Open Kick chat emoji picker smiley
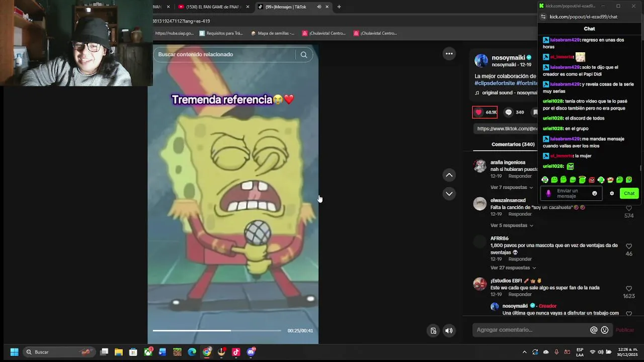The image size is (644, 362). (595, 194)
